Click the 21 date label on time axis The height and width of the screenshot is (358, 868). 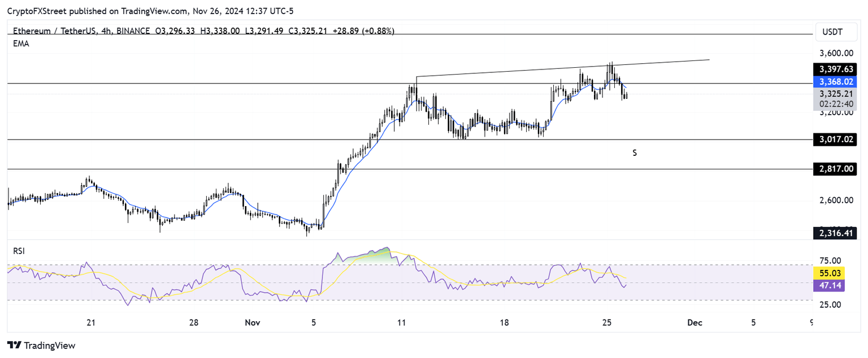coord(91,322)
